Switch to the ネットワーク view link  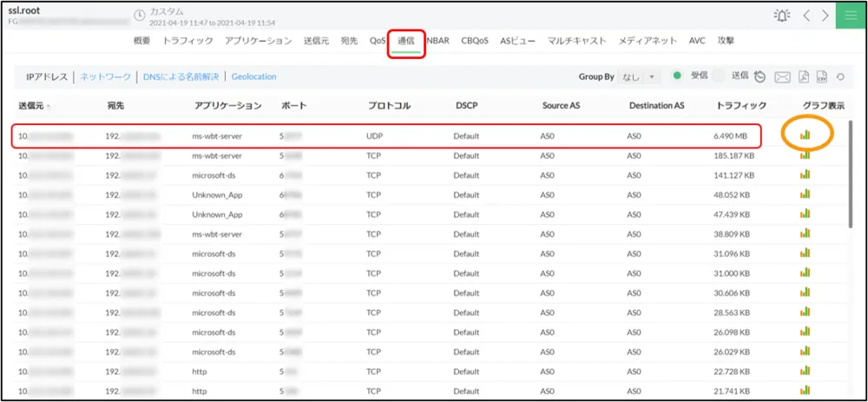(x=105, y=77)
